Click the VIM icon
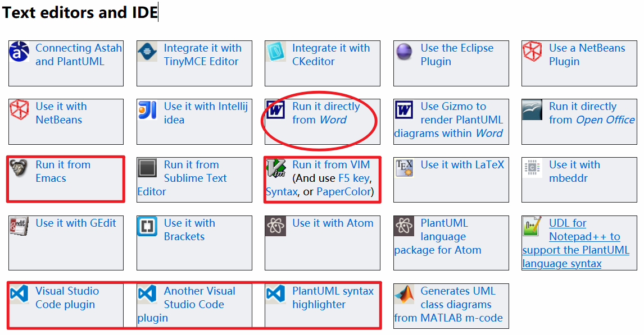The height and width of the screenshot is (335, 644). click(x=275, y=168)
